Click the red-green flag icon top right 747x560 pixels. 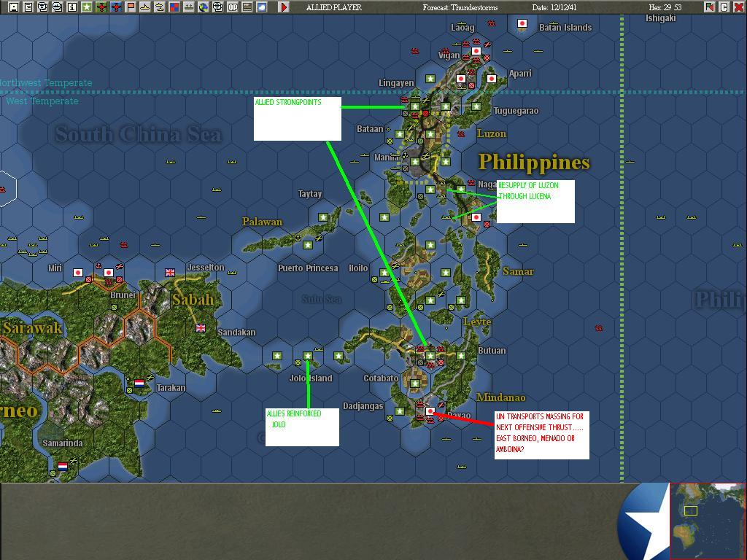point(709,7)
